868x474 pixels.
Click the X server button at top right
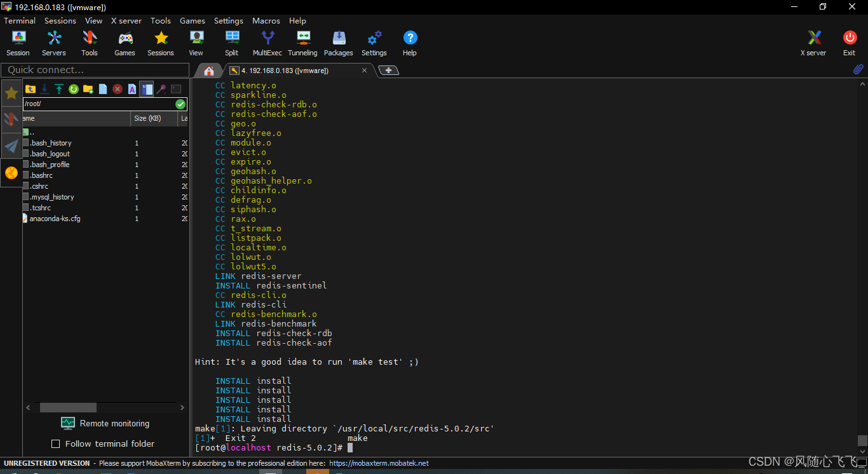tap(813, 43)
